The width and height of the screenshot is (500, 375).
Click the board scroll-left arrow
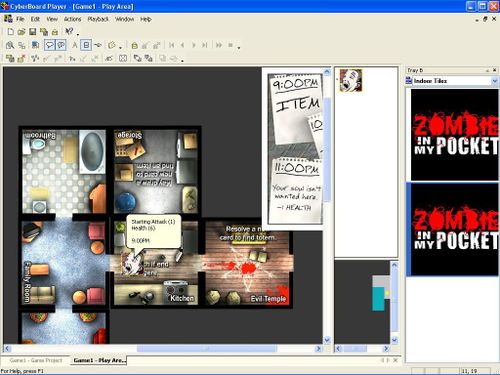(7, 349)
